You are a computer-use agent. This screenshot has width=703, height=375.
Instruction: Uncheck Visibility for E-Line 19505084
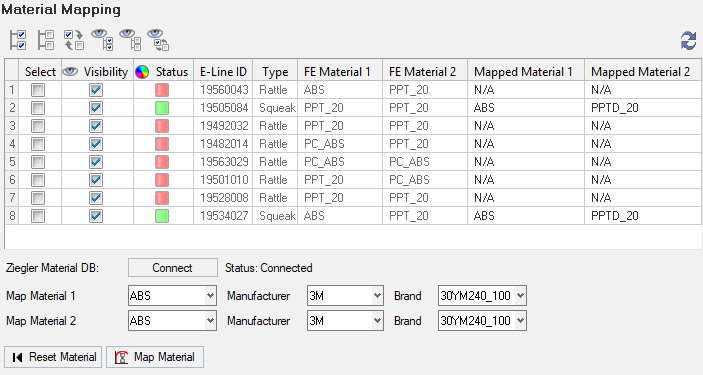coord(95,108)
